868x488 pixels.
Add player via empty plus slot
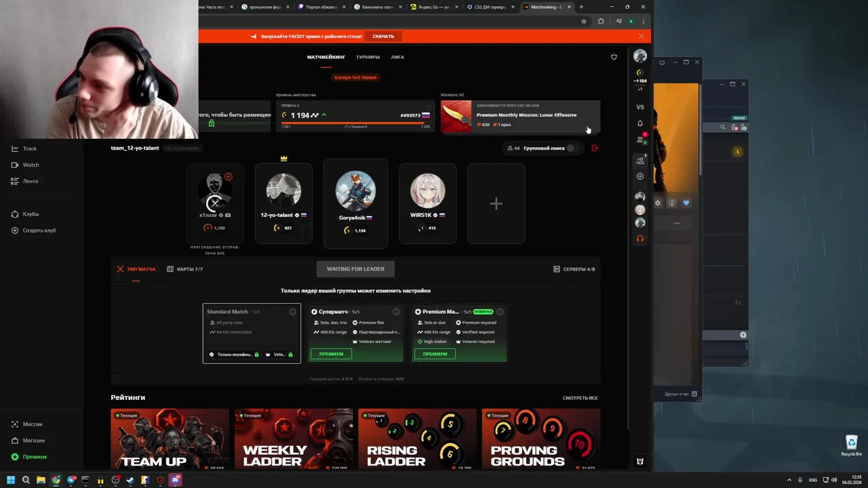pyautogui.click(x=496, y=203)
